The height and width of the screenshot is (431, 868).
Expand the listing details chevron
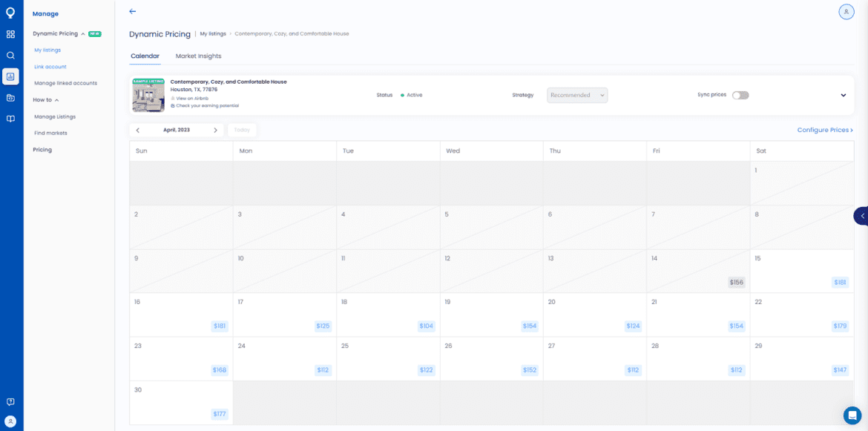click(x=843, y=95)
